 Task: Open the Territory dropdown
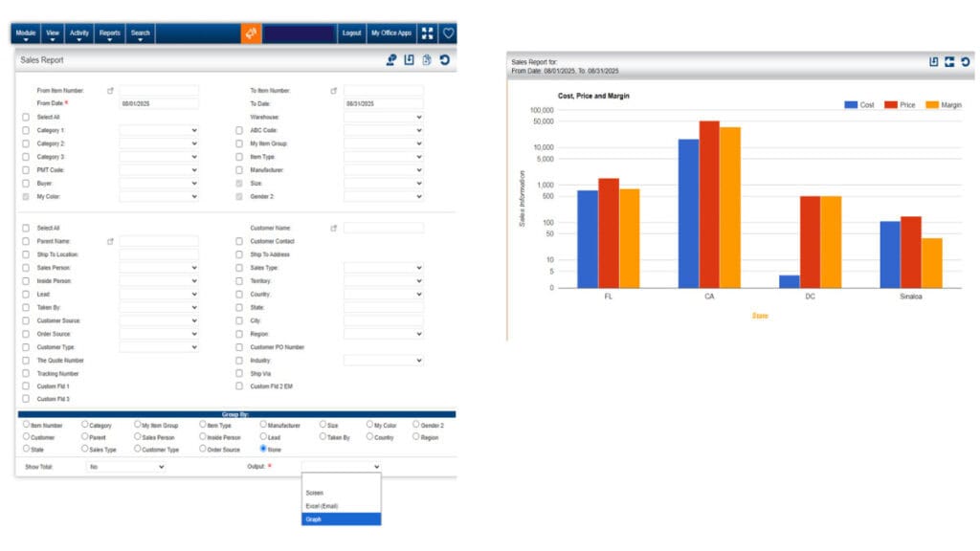(383, 281)
